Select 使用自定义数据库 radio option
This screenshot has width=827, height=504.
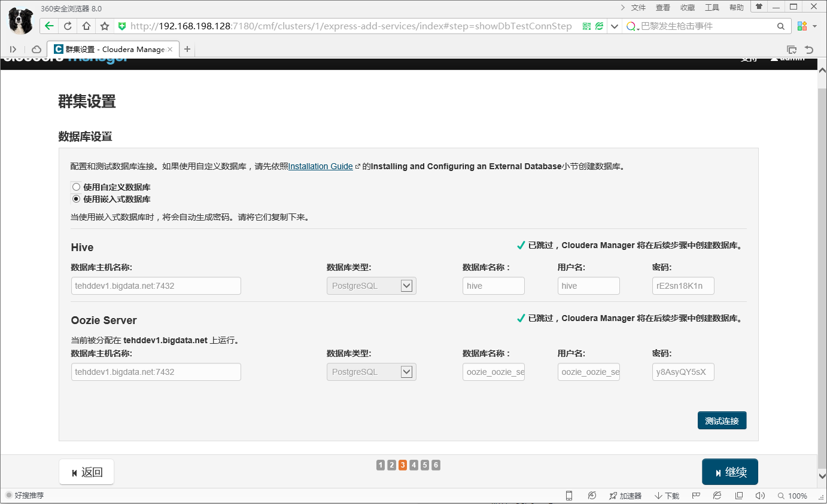pyautogui.click(x=76, y=187)
